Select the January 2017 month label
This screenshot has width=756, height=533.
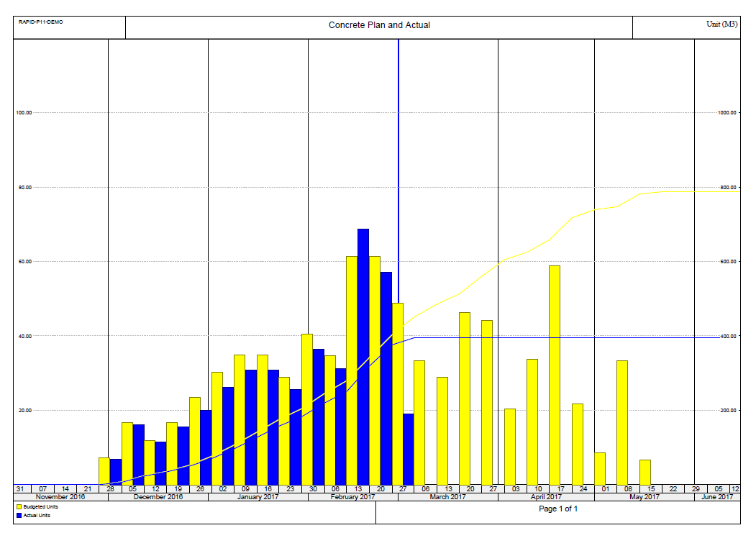[x=258, y=497]
